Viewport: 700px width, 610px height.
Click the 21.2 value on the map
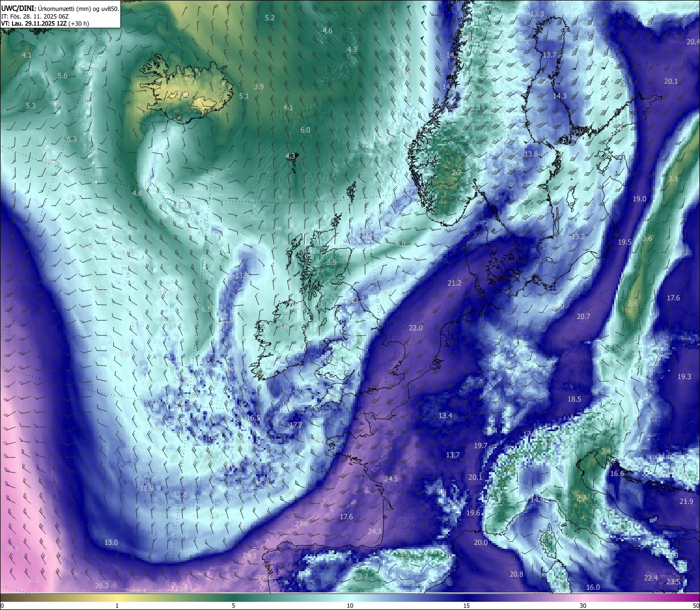[x=454, y=283]
